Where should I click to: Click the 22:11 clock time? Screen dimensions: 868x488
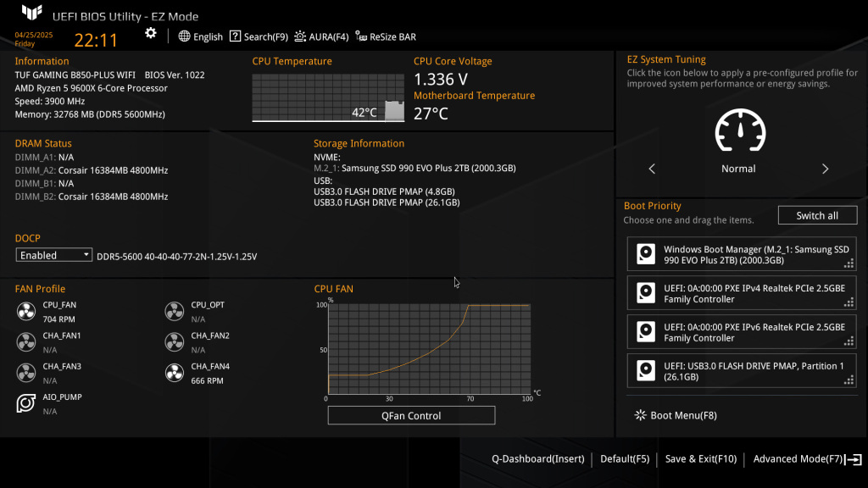pyautogui.click(x=96, y=40)
